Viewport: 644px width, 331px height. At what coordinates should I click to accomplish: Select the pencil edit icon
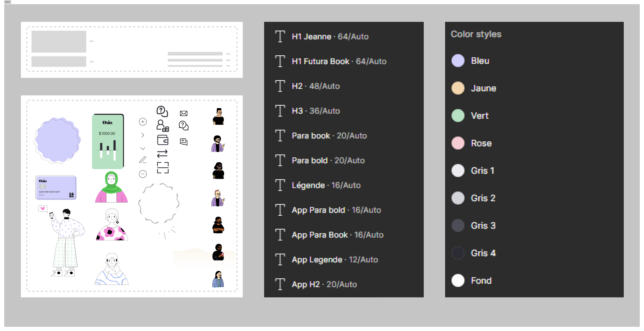pos(143,160)
